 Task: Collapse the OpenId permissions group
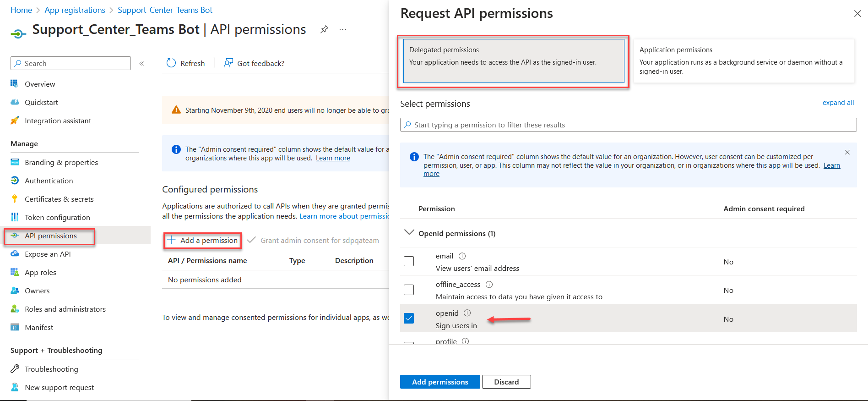pos(409,232)
